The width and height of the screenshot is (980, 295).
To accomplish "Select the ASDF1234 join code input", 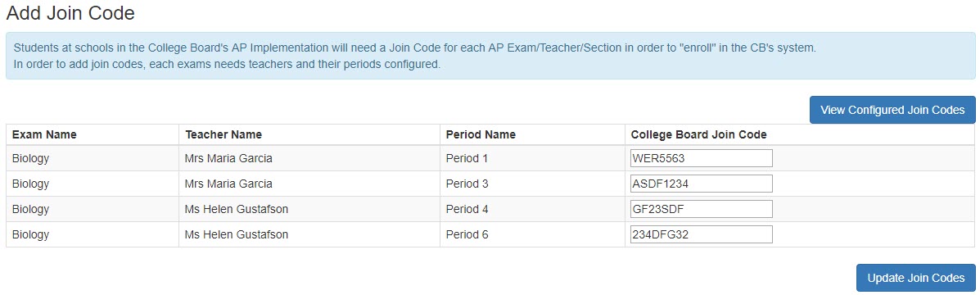I will pyautogui.click(x=702, y=184).
